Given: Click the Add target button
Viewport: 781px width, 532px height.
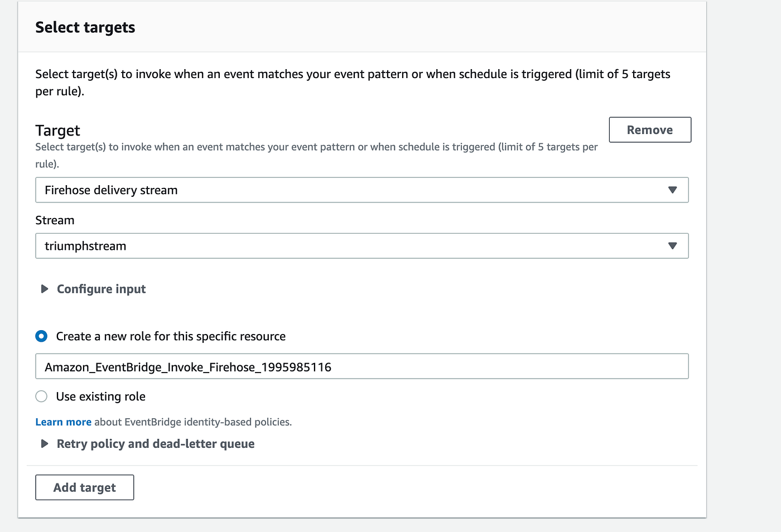Looking at the screenshot, I should (84, 487).
